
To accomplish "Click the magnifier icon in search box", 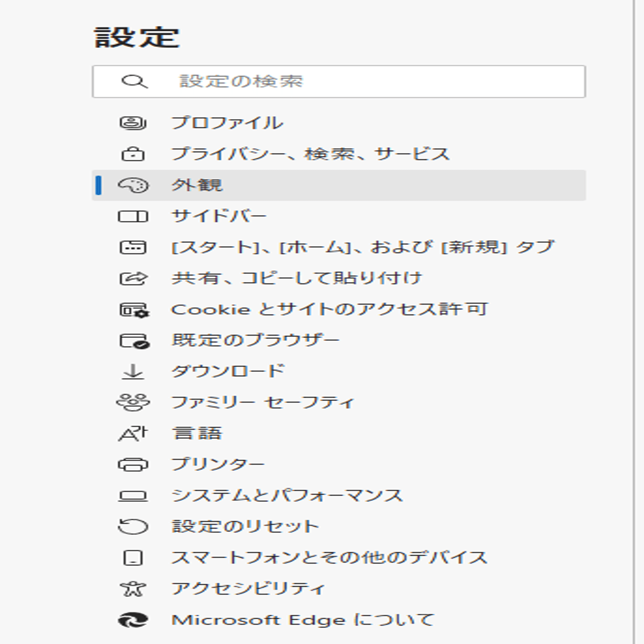I will tap(134, 82).
